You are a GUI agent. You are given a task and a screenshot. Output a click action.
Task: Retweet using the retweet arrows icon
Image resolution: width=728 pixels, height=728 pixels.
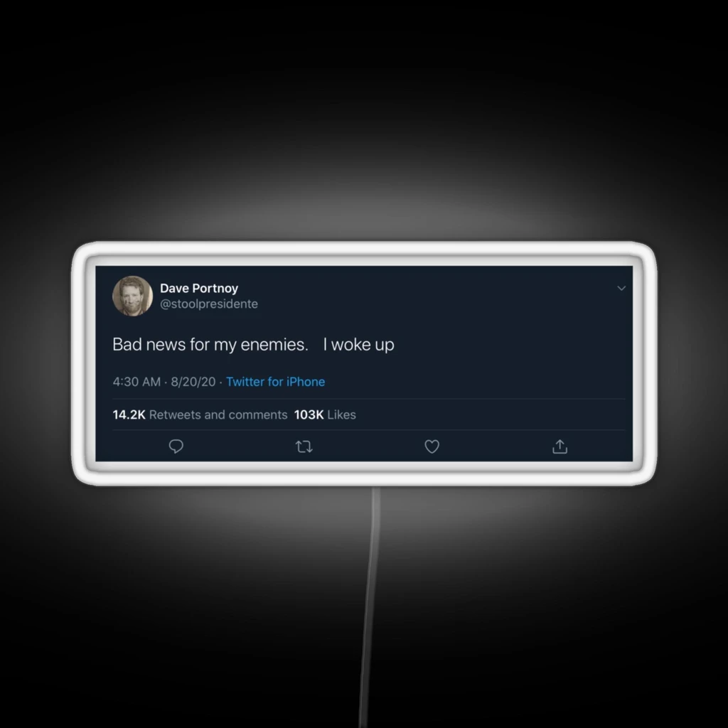click(x=304, y=446)
